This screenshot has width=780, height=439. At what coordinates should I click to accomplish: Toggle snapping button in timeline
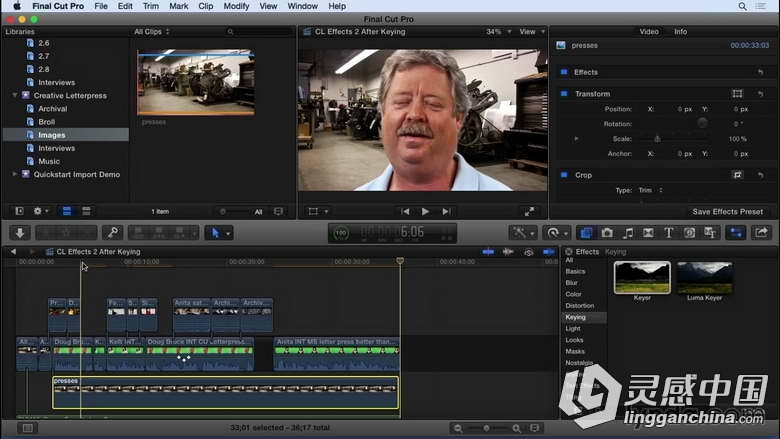(548, 252)
